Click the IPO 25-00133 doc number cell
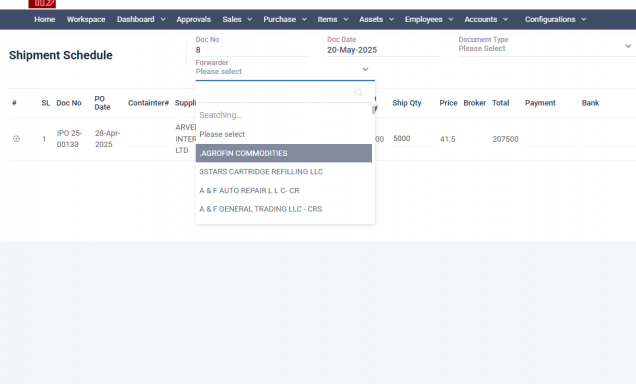Viewport: 636px width, 384px height. pos(69,139)
